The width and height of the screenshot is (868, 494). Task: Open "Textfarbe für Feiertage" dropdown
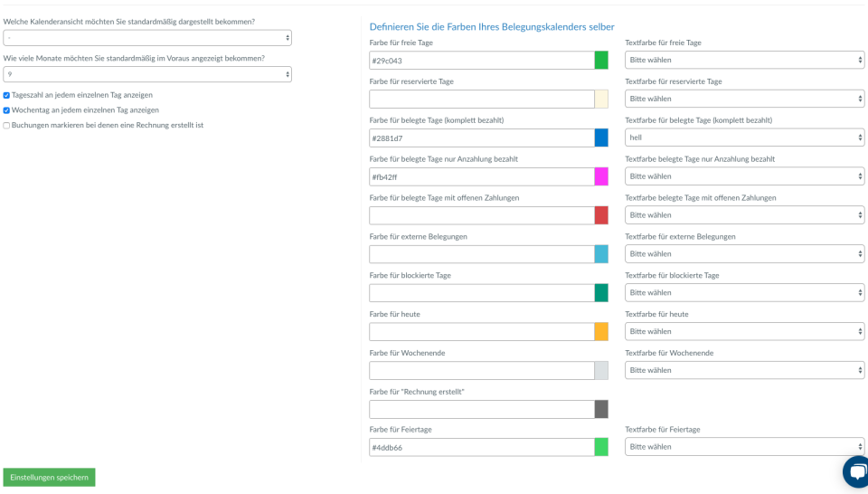(745, 447)
